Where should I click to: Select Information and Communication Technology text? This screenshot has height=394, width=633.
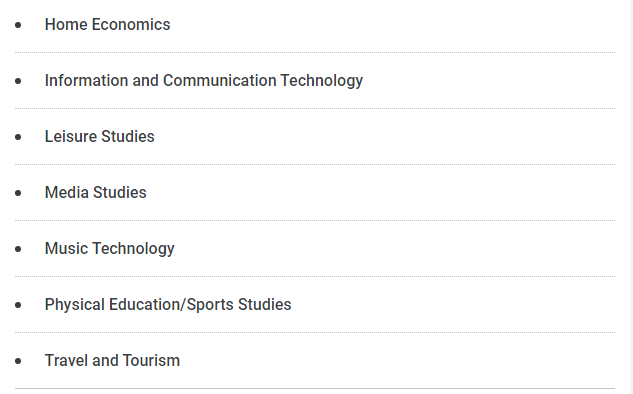tap(204, 81)
